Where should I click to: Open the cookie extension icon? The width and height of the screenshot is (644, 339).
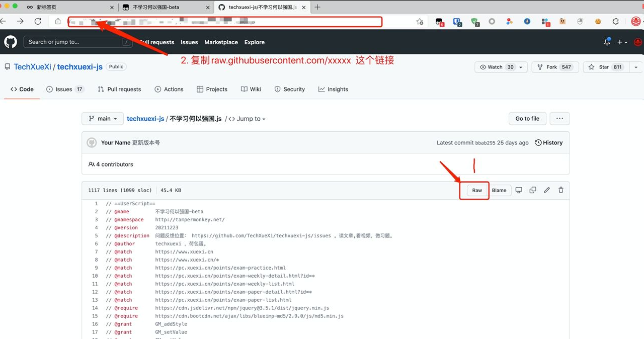[x=598, y=22]
